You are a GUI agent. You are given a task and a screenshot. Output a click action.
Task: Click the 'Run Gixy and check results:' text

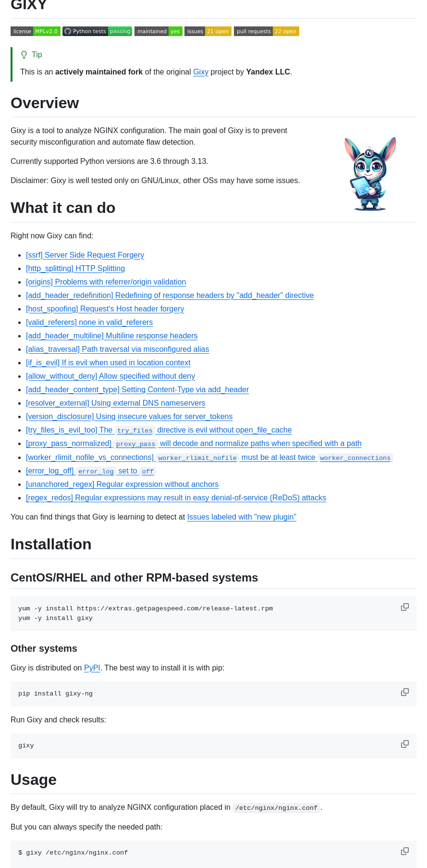pyautogui.click(x=58, y=719)
